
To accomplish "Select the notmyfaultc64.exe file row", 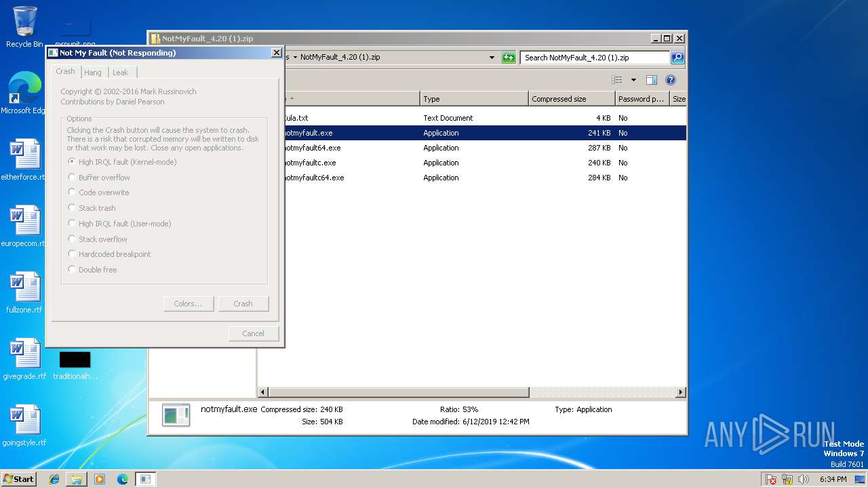I will point(473,178).
